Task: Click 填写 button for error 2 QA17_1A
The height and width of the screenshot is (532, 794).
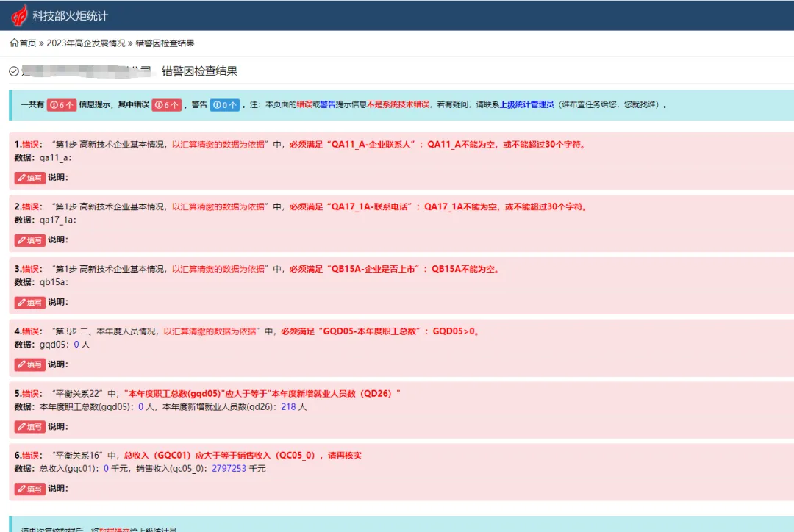Action: click(30, 240)
